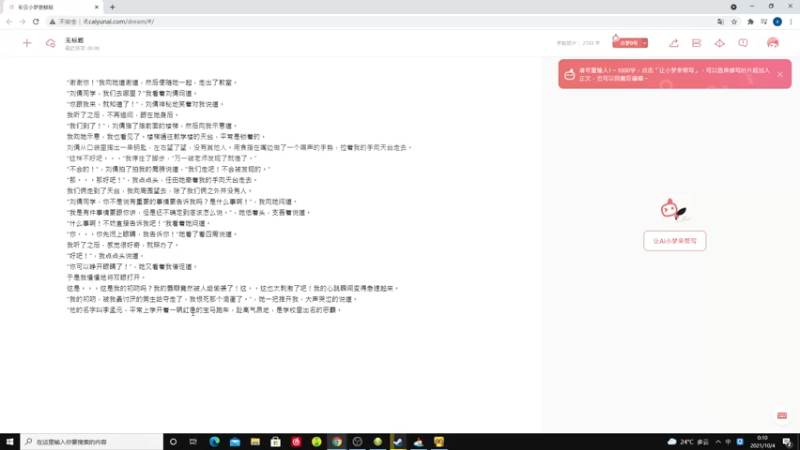Open a new browser tab

(x=112, y=7)
